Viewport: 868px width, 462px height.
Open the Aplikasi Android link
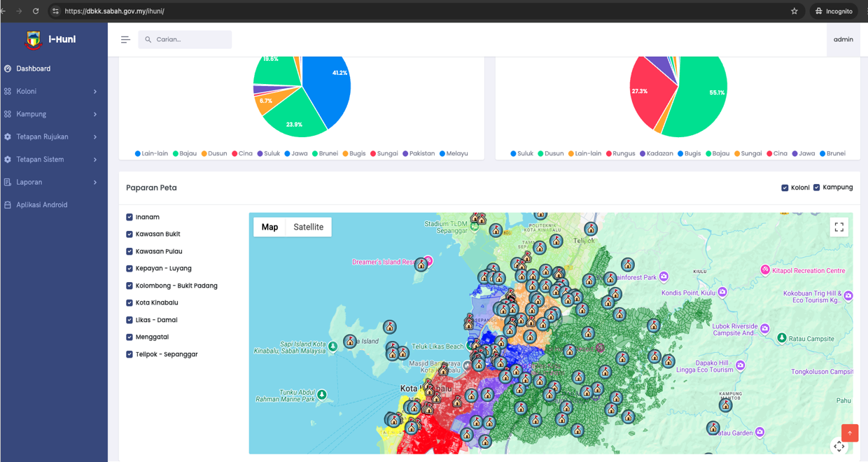42,205
